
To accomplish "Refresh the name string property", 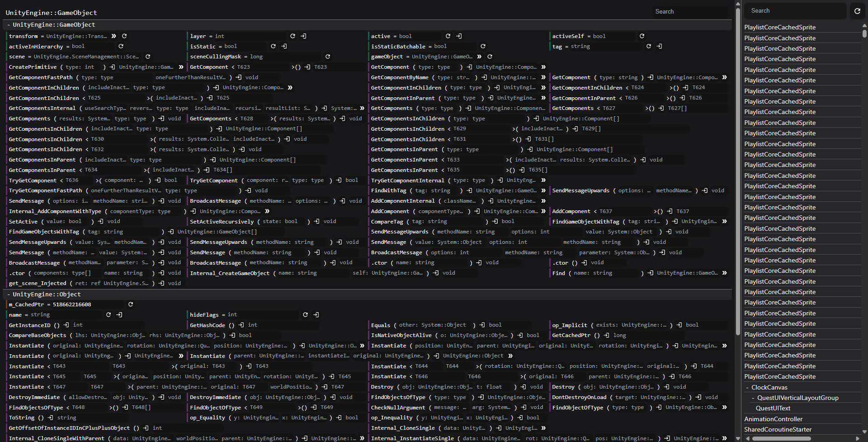I will [x=108, y=314].
